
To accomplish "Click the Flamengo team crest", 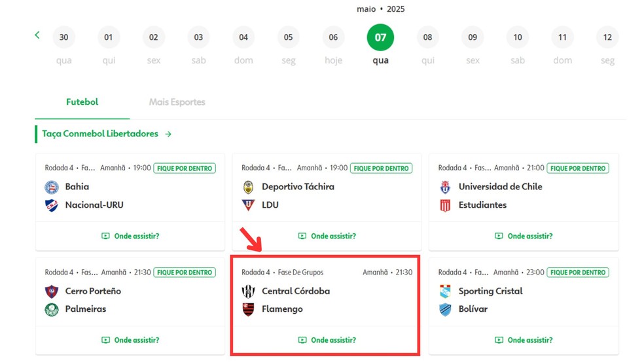I will pos(248,309).
